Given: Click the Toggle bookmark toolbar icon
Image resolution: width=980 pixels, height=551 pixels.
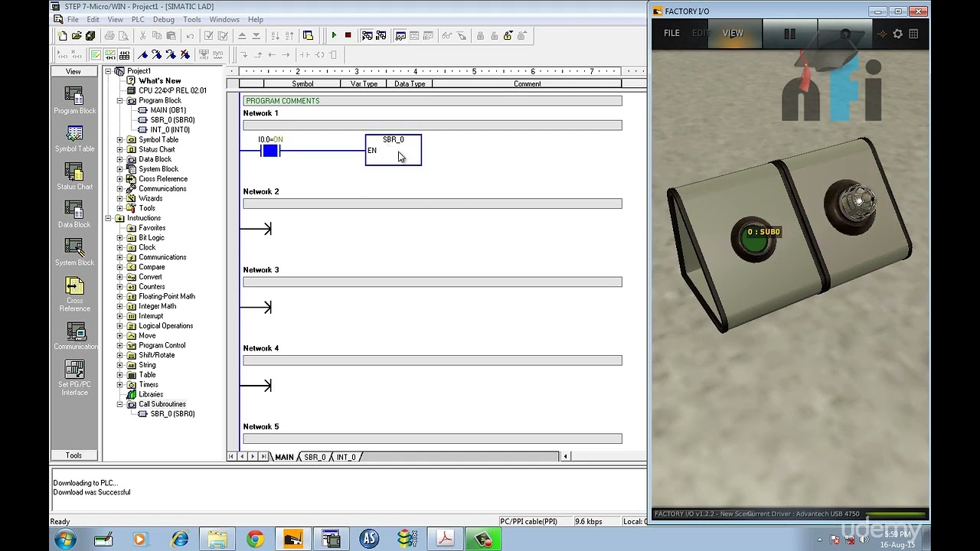Looking at the screenshot, I should tap(142, 55).
